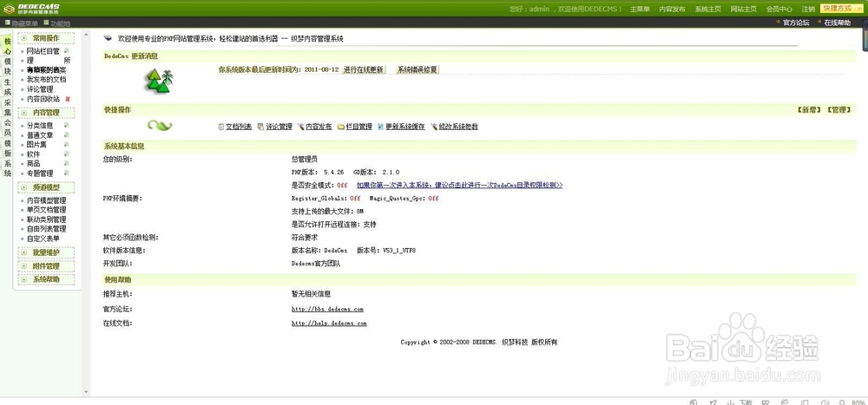
Task: Open the 快捷方式 dropdown
Action: pyautogui.click(x=842, y=9)
